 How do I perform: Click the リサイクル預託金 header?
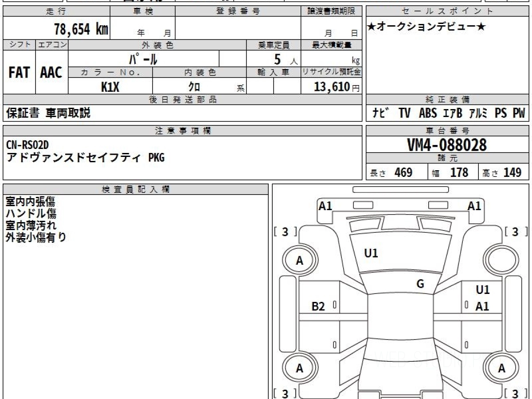tap(331, 72)
